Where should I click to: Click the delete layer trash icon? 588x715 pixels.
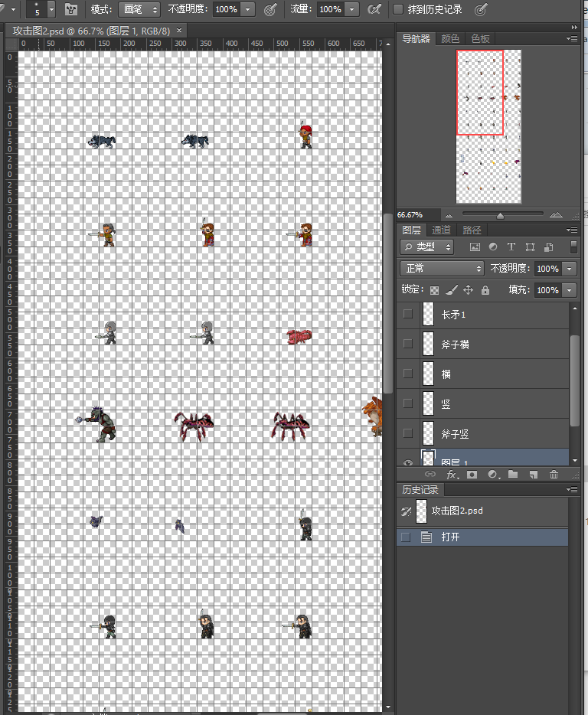click(x=554, y=474)
